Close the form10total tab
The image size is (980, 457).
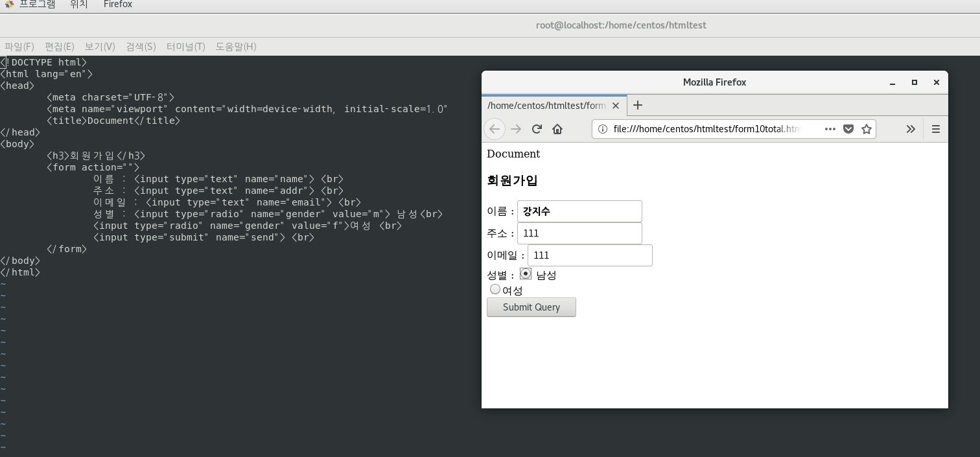pyautogui.click(x=616, y=105)
